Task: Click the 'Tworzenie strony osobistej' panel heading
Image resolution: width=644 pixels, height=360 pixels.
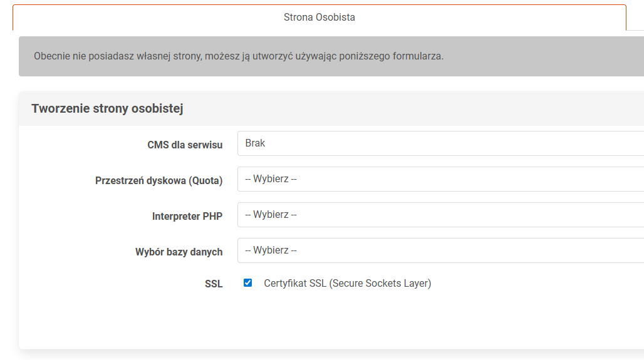Action: 107,108
